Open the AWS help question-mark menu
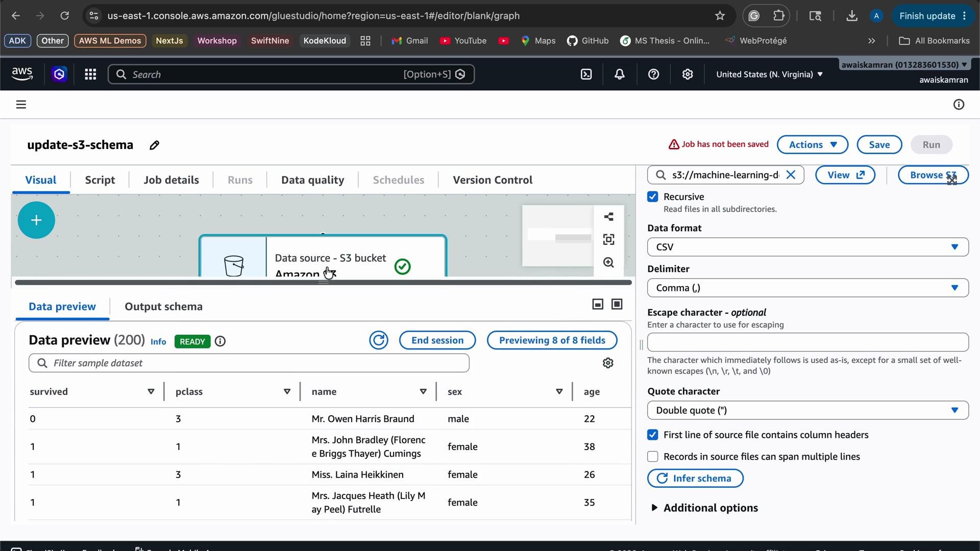This screenshot has height=551, width=980. [x=653, y=74]
